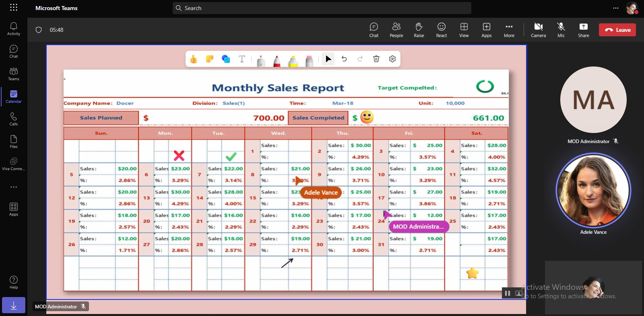Expand the View layout options
Image resolution: width=644 pixels, height=316 pixels.
click(464, 30)
